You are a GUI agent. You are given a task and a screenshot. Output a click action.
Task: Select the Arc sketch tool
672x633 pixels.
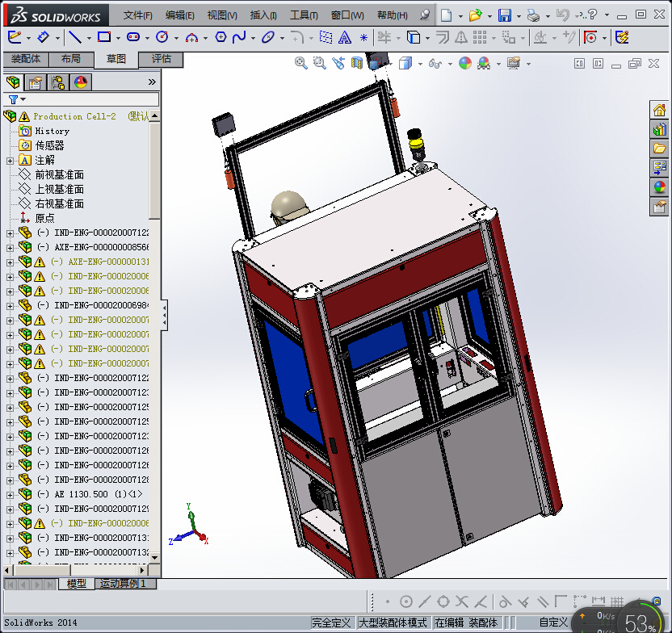point(191,38)
